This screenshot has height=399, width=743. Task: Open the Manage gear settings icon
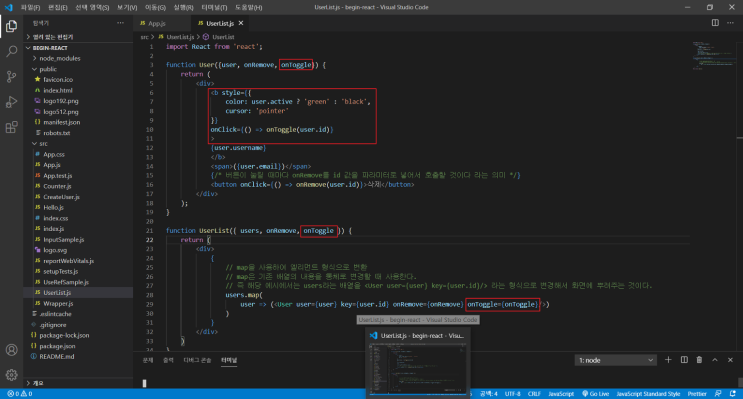click(x=11, y=375)
